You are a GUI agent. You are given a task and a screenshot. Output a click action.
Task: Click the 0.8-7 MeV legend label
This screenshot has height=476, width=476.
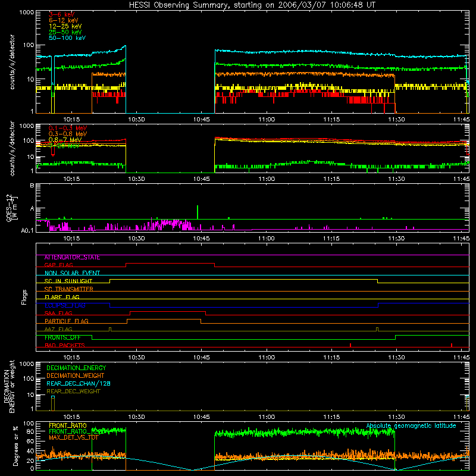(65, 140)
